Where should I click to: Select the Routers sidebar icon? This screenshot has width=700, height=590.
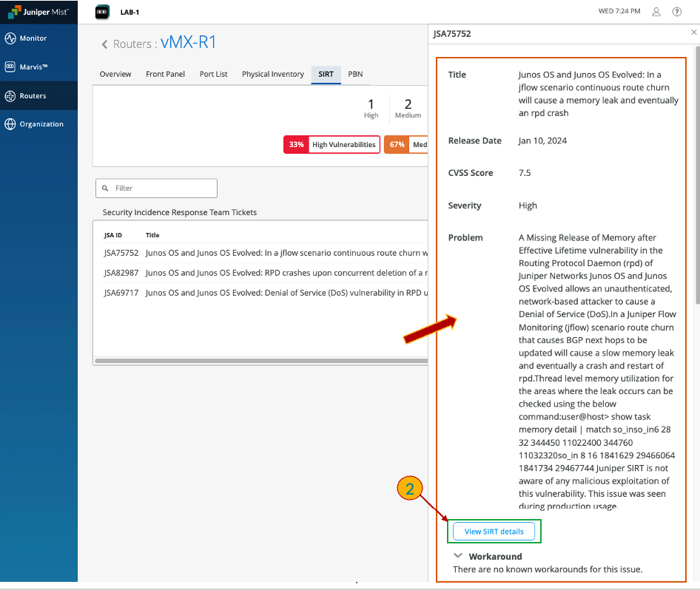10,96
